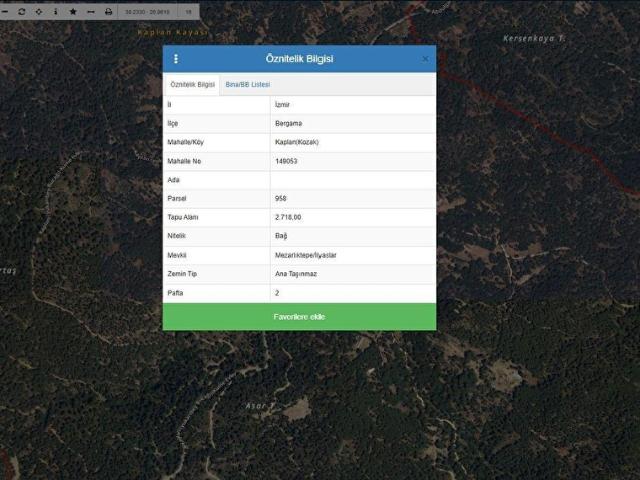Click the Kersenkaya T. label on the map
The height and width of the screenshot is (480, 640).
point(534,38)
